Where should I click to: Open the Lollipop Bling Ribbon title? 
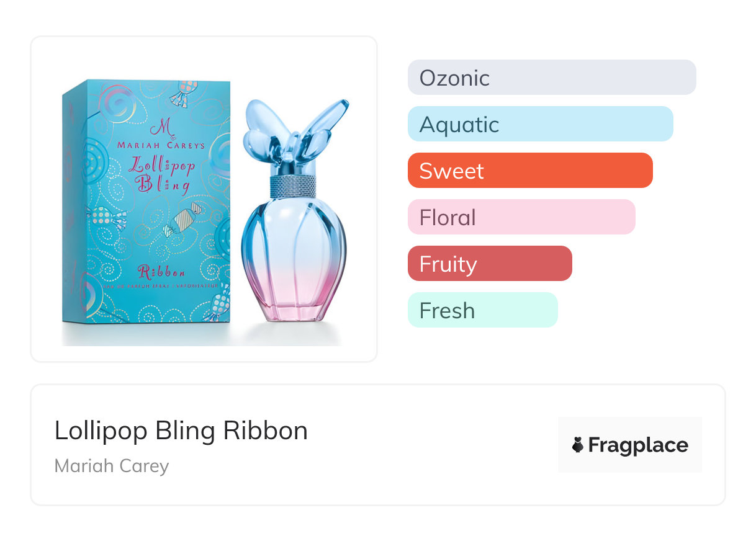click(181, 431)
